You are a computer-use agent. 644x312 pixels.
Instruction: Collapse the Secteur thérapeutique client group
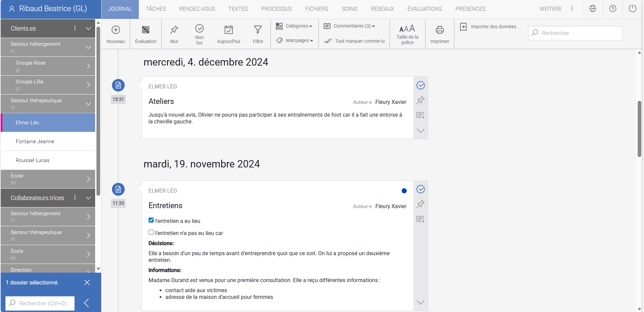click(x=88, y=104)
